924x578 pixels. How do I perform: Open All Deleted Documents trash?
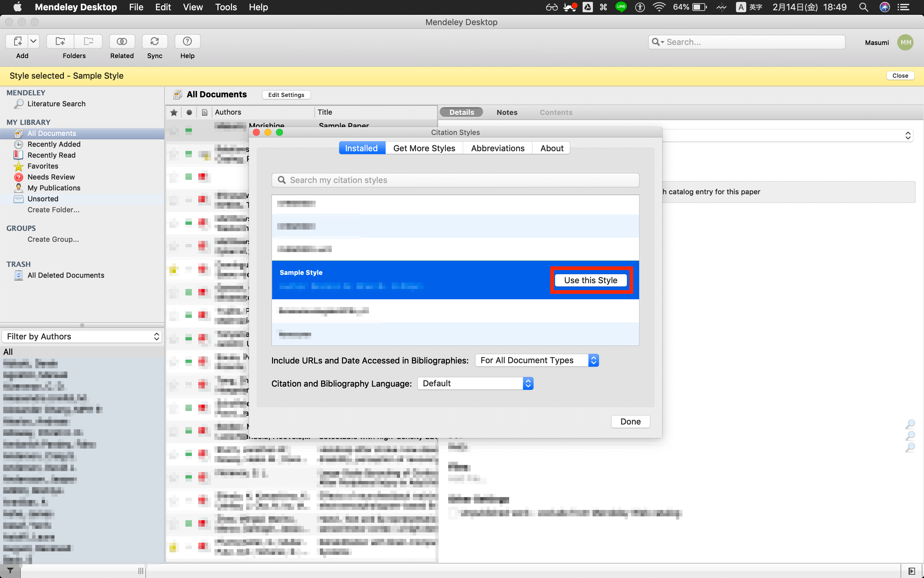point(66,275)
